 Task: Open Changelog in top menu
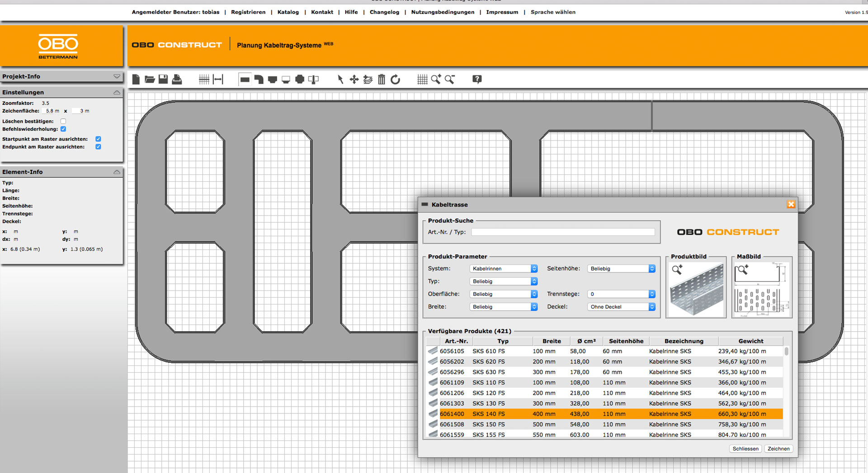point(384,12)
